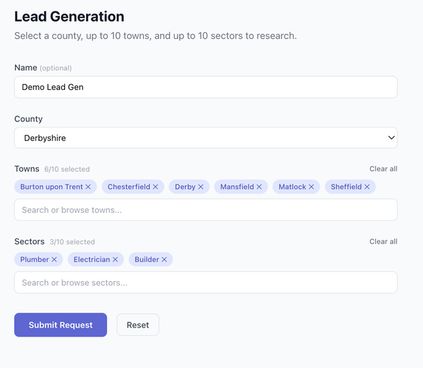The width and height of the screenshot is (423, 368).
Task: Remove the Sheffield town tag
Action: point(367,187)
